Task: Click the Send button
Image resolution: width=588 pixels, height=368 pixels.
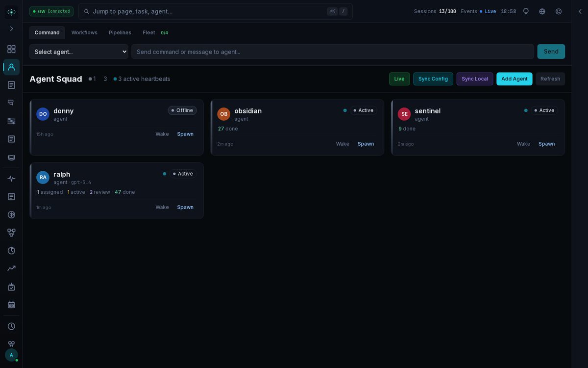Action: click(x=551, y=52)
